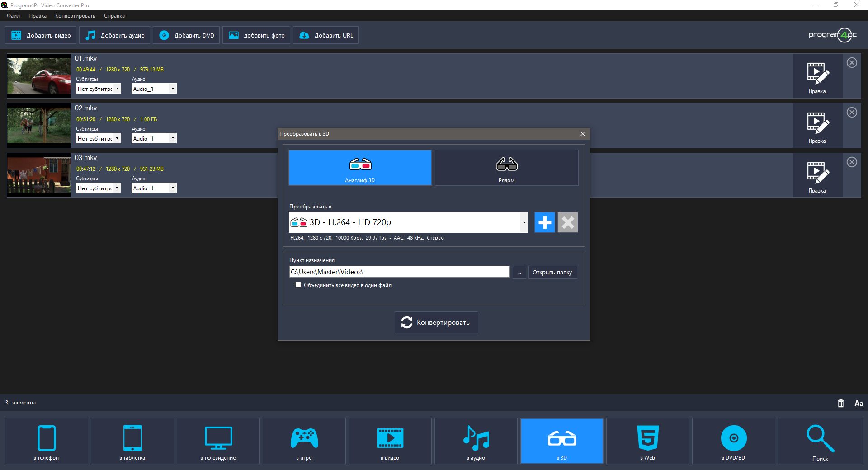Enable merging all videos into one file
This screenshot has width=868, height=470.
click(298, 285)
